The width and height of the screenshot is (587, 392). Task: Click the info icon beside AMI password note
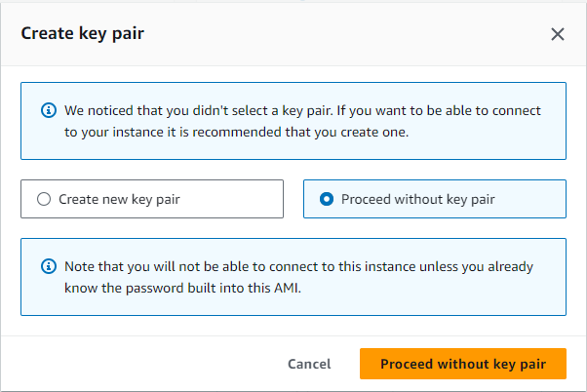coord(49,266)
